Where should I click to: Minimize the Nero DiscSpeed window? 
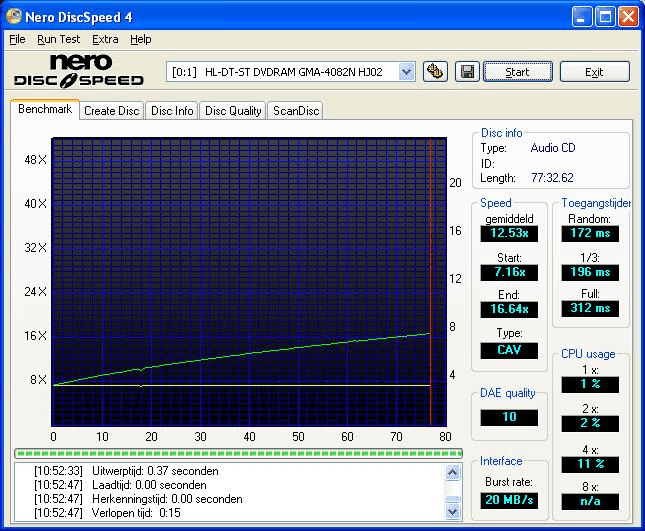click(583, 17)
